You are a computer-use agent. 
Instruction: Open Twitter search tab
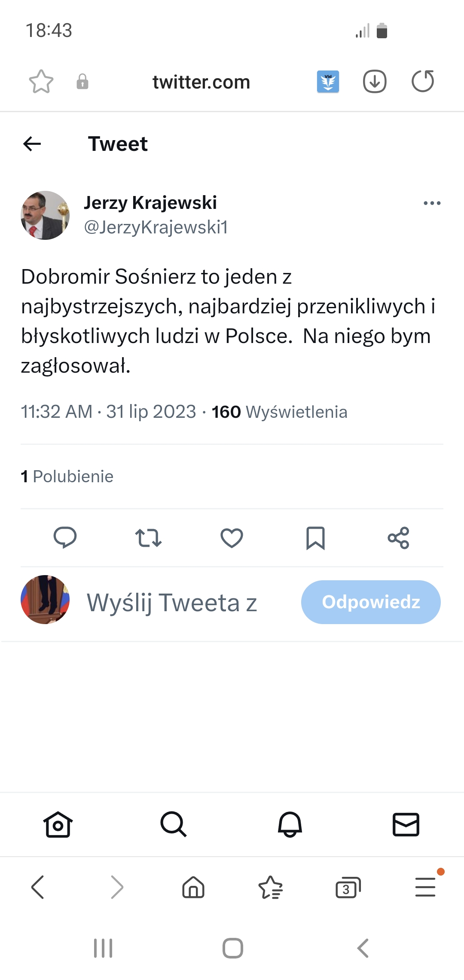click(x=174, y=824)
